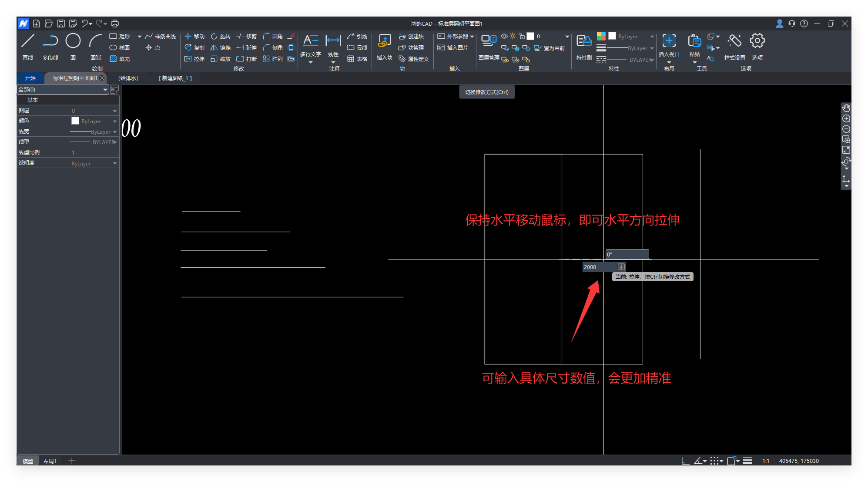
Task: Open Style Settings (样式设置)
Action: tap(734, 41)
